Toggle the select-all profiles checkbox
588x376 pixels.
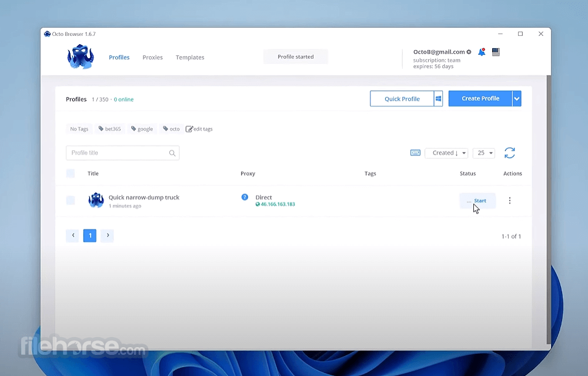pyautogui.click(x=71, y=174)
